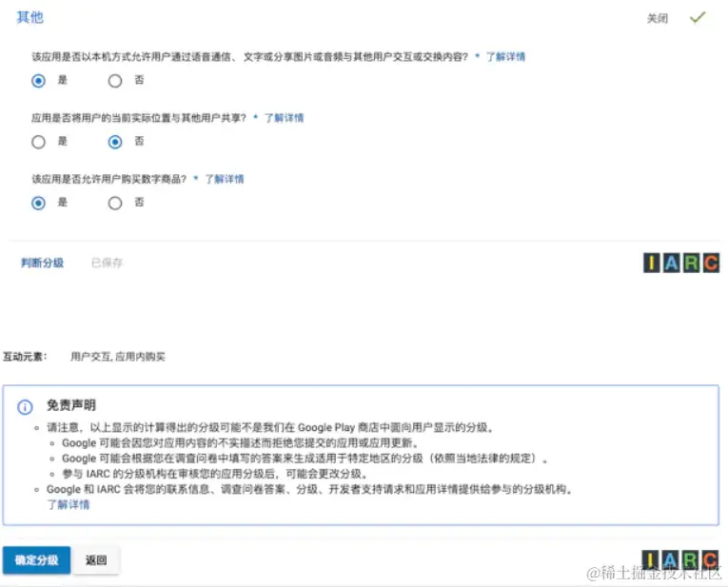The width and height of the screenshot is (728, 587).
Task: Click the 返回 button
Action: [x=96, y=560]
